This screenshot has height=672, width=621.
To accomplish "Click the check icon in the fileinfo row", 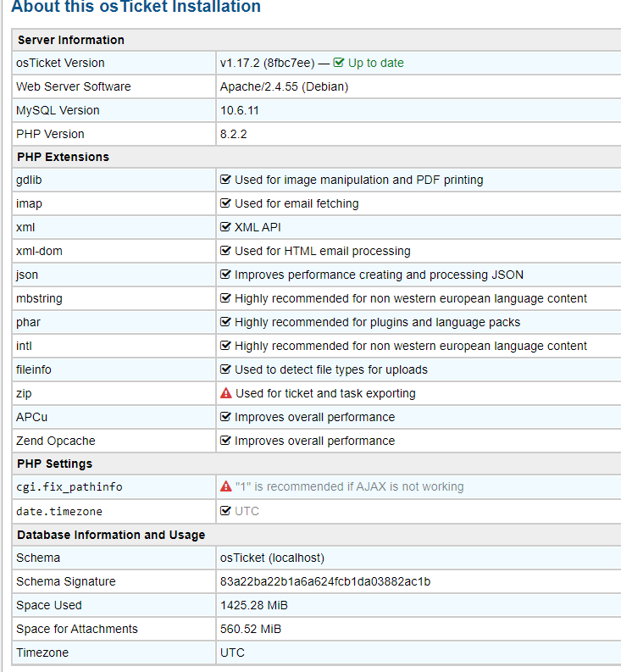I will (x=225, y=369).
